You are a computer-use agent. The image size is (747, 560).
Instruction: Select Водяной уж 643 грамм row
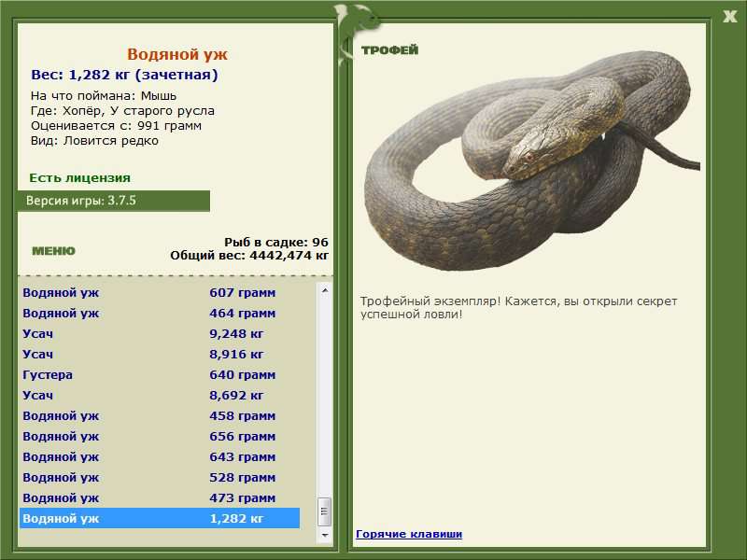click(160, 456)
